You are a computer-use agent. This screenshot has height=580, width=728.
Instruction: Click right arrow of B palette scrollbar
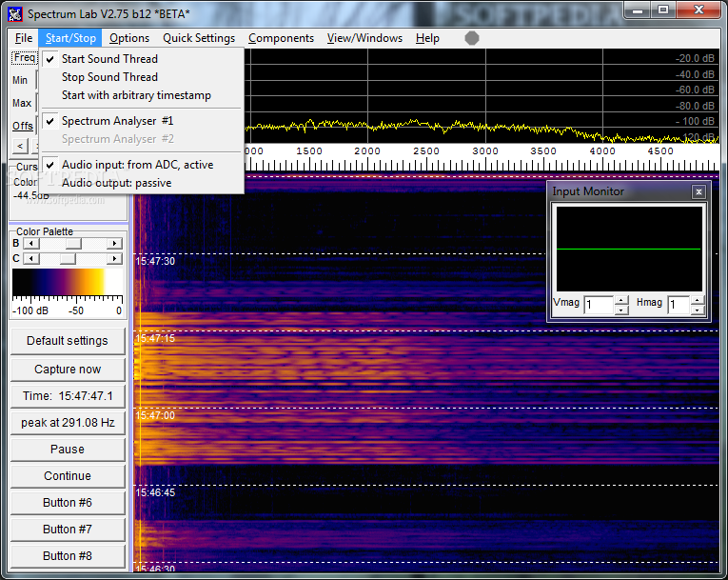click(114, 244)
